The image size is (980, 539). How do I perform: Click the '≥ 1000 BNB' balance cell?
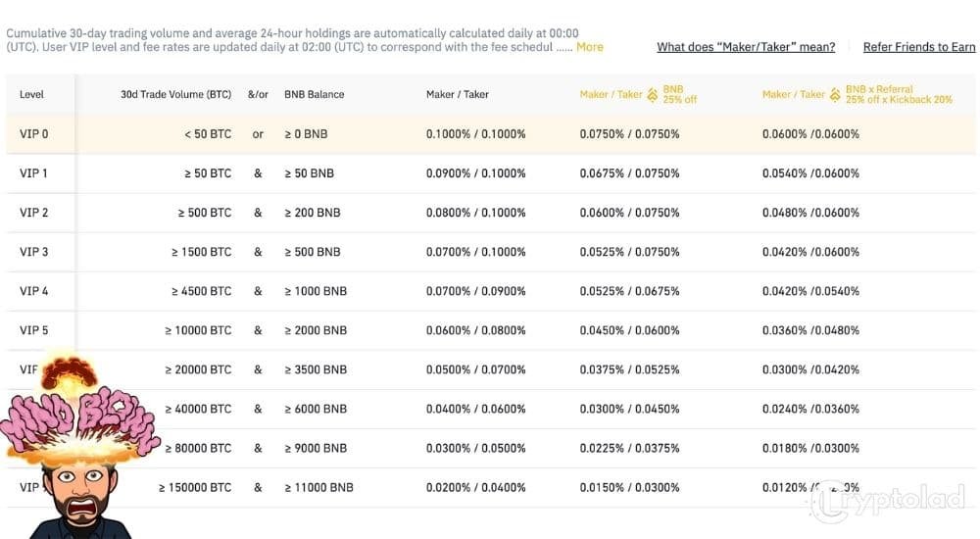pos(316,291)
